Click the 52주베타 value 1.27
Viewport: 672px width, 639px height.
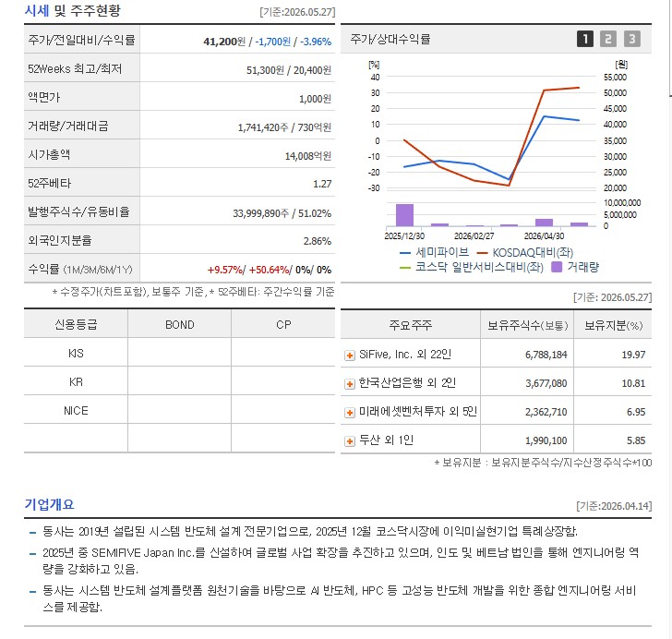[322, 184]
